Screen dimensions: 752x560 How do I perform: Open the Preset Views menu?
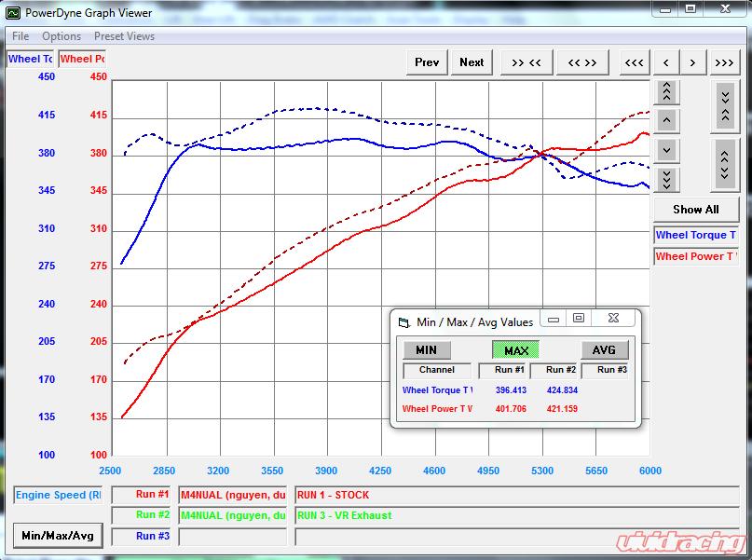124,36
